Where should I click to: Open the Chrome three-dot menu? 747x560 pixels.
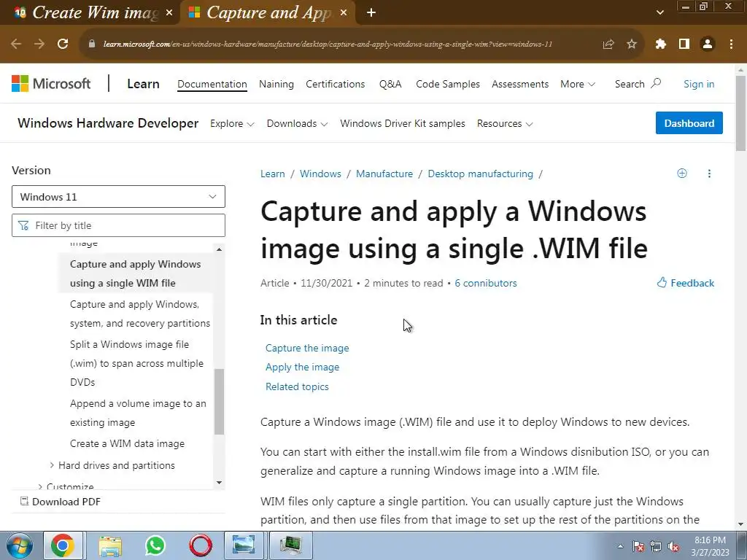click(x=731, y=44)
